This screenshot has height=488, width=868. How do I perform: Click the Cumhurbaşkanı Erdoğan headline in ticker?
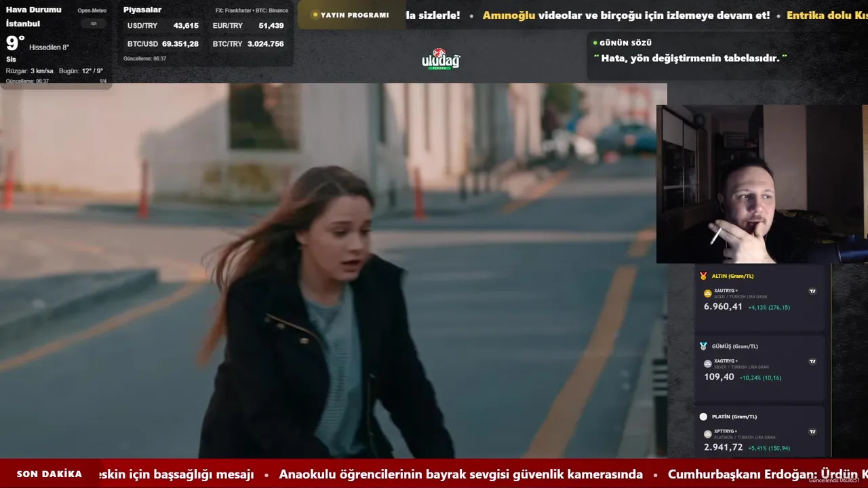768,474
